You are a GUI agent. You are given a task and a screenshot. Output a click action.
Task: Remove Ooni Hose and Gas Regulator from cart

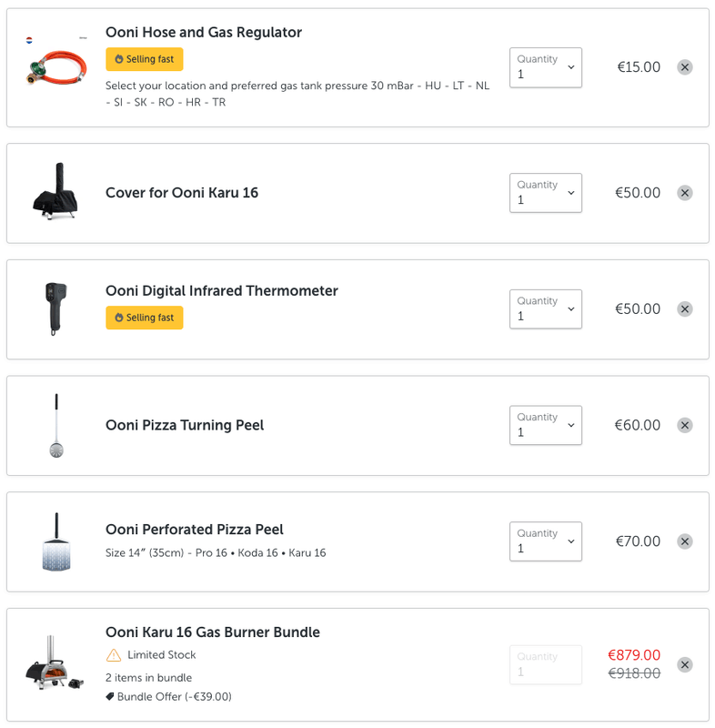[685, 67]
